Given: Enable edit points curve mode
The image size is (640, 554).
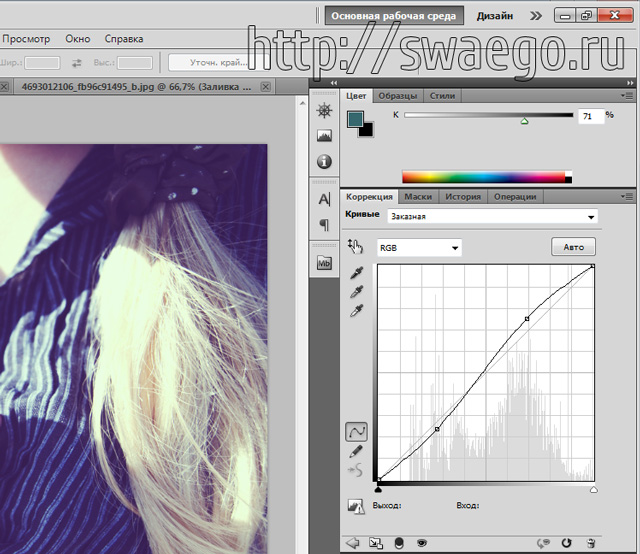Looking at the screenshot, I should click(356, 432).
